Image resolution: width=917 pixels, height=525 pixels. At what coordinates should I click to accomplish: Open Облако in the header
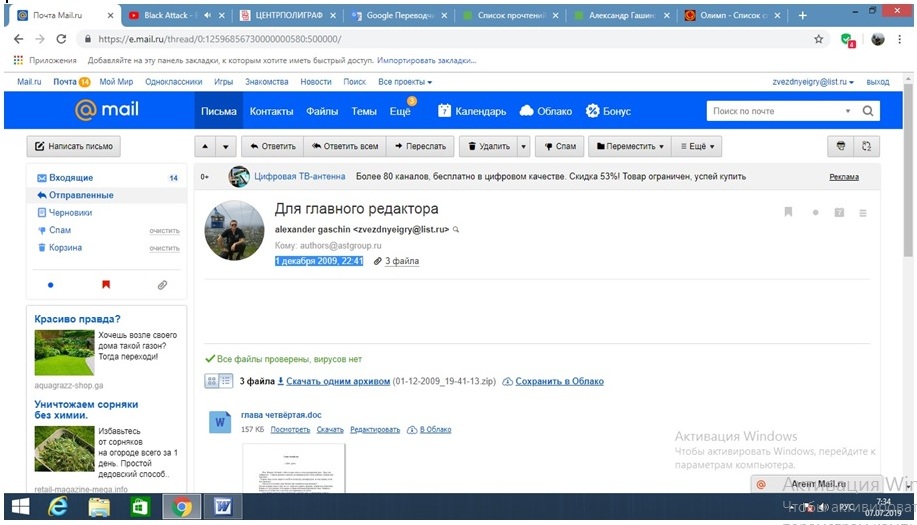[546, 111]
